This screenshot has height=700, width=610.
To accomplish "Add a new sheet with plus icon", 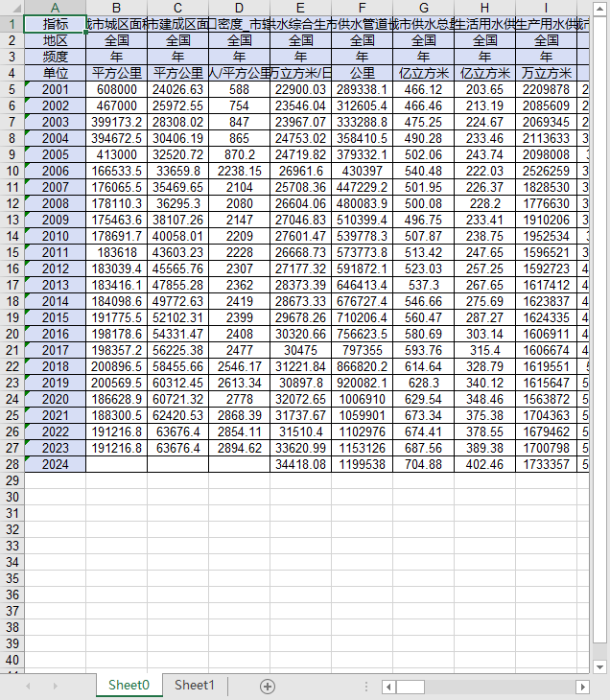I will pos(268,687).
